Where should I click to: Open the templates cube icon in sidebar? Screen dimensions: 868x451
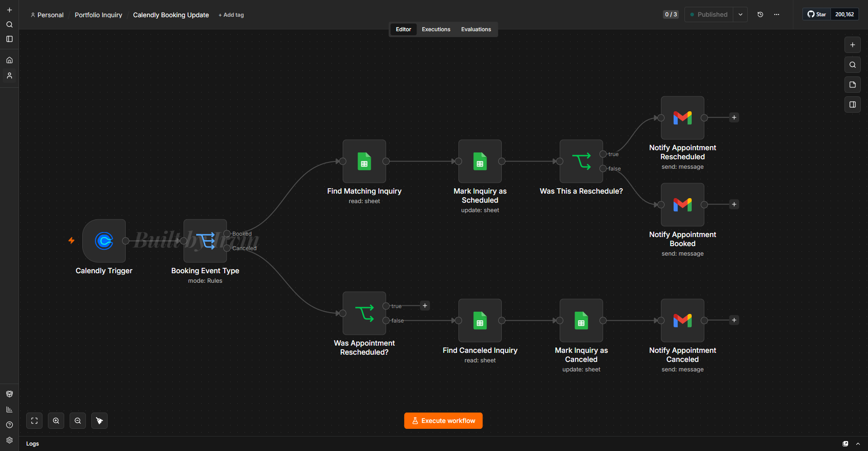[9, 394]
